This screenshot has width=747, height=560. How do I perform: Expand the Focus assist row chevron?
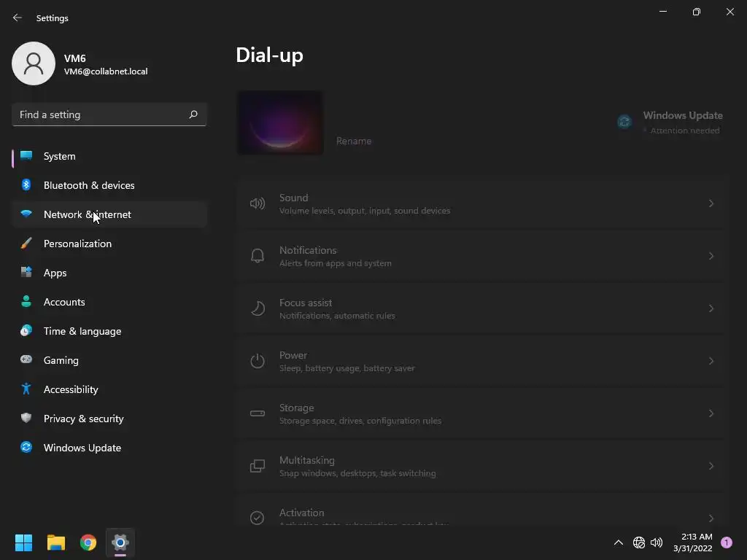[711, 308]
